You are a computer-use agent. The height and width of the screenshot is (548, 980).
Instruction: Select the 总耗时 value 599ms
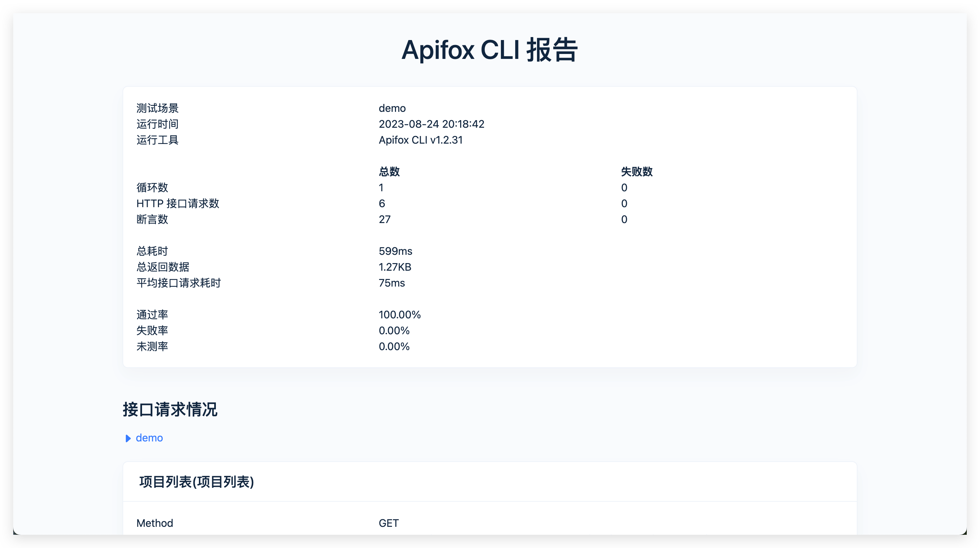(x=396, y=251)
